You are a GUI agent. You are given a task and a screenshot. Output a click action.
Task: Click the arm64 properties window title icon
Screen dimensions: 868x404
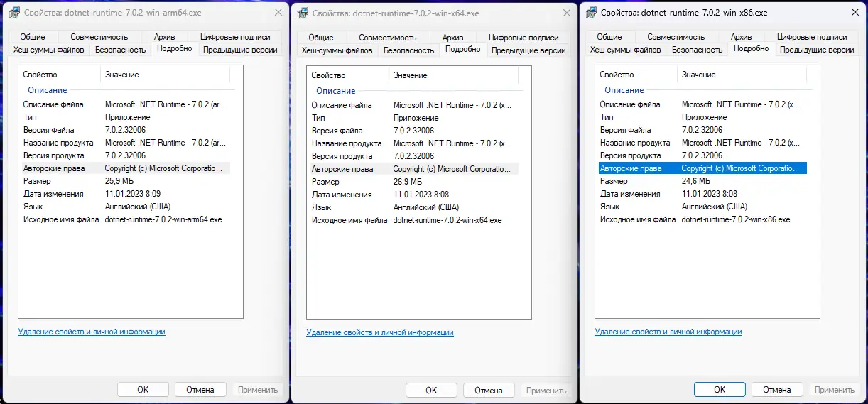coord(14,13)
